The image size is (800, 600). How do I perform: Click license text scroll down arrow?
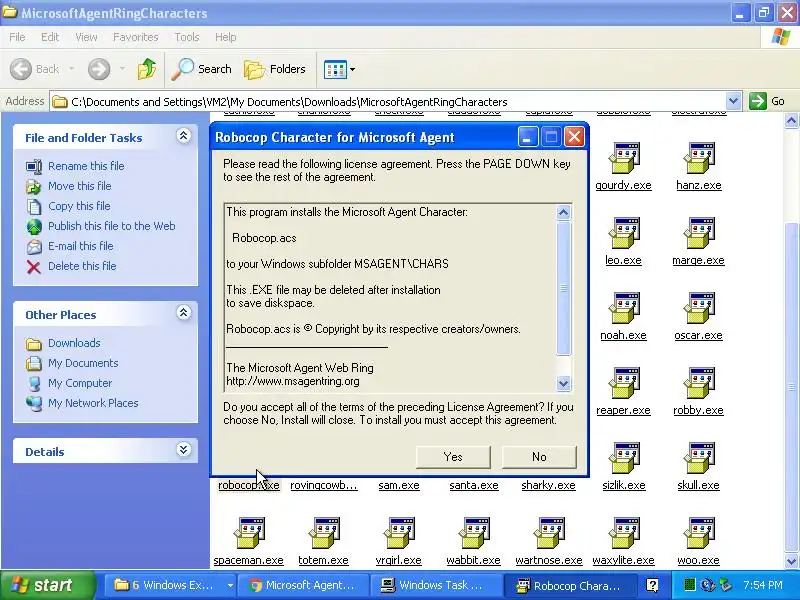[x=563, y=383]
